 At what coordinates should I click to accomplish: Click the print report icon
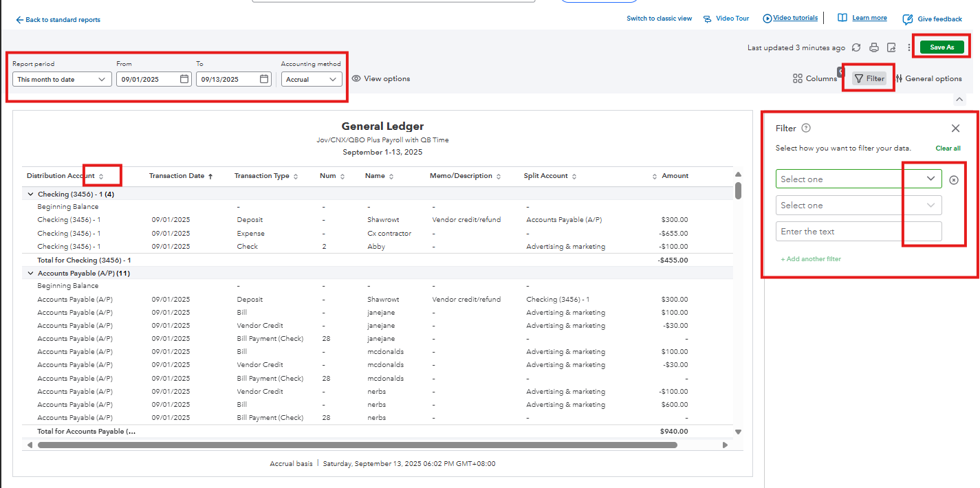(874, 47)
